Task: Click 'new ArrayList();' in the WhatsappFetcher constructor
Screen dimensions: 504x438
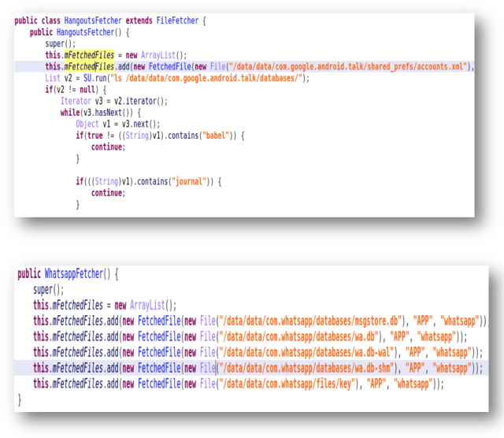Action: [x=145, y=305]
